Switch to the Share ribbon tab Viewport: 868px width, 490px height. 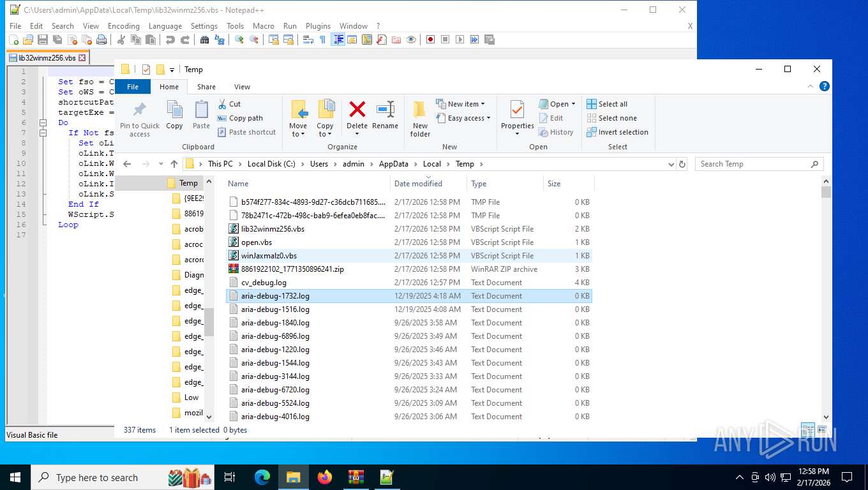tap(206, 87)
